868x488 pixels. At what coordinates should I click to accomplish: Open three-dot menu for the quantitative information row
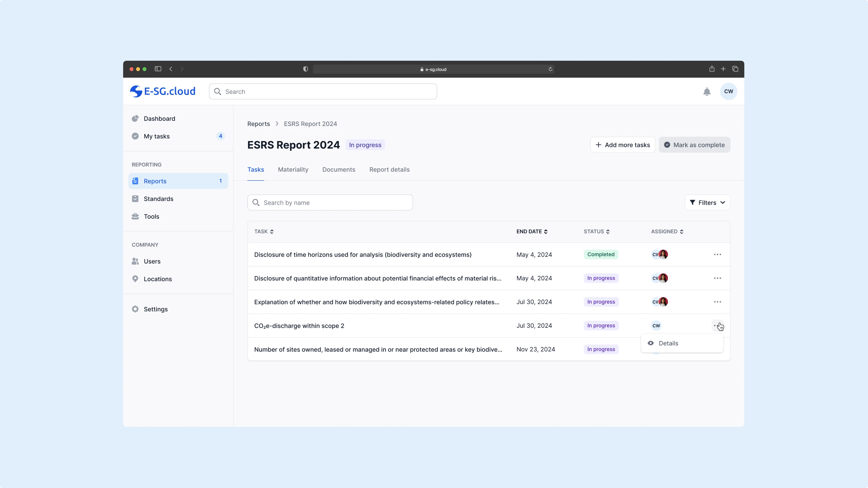717,278
